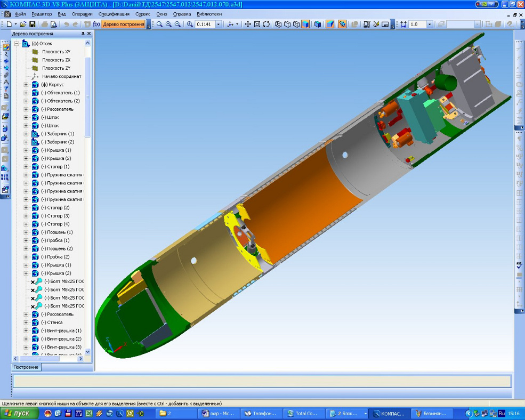The image size is (525, 420).
Task: Pin the Дерево построения panel
Action: [x=83, y=34]
